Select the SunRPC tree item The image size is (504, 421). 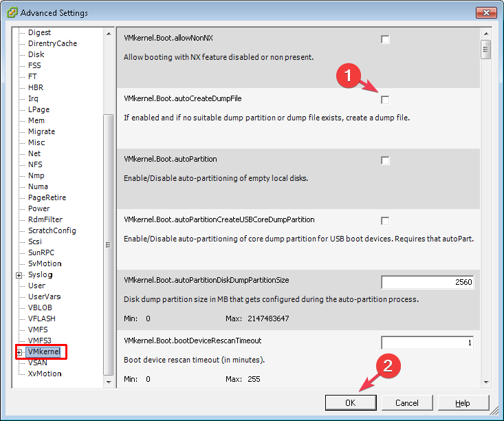41,252
